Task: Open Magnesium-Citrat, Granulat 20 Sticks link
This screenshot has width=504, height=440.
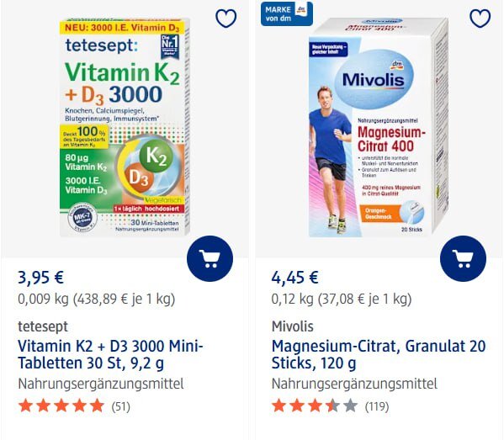Action: [379, 354]
